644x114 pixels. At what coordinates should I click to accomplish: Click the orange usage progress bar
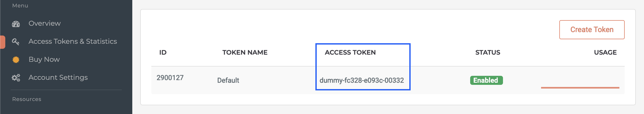[x=580, y=87]
